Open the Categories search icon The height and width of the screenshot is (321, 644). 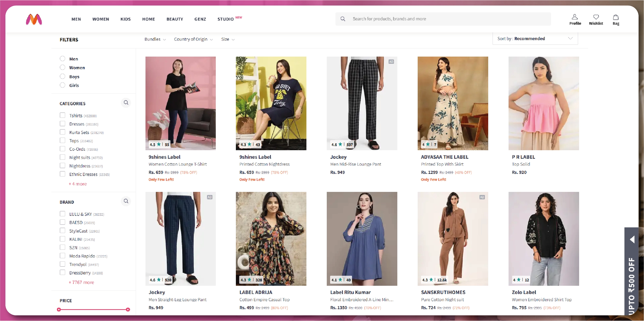(x=126, y=103)
